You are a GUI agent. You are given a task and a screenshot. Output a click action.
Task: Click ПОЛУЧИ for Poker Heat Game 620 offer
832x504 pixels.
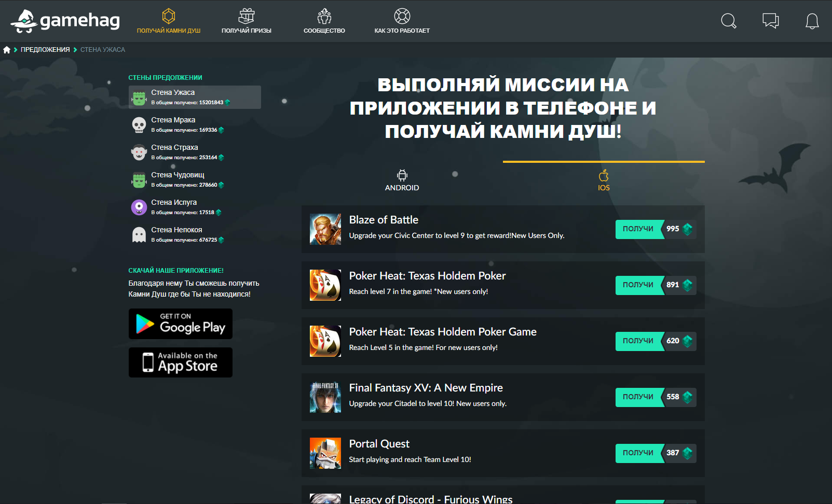[638, 341]
